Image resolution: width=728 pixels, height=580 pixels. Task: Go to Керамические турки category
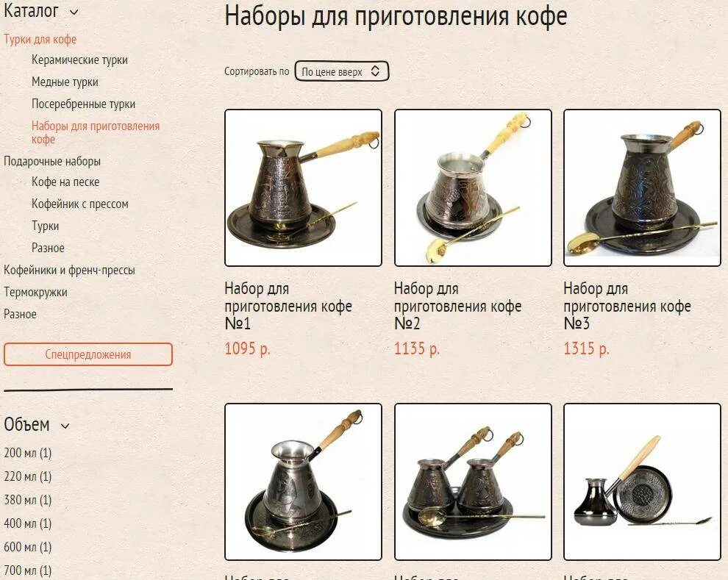pyautogui.click(x=79, y=60)
